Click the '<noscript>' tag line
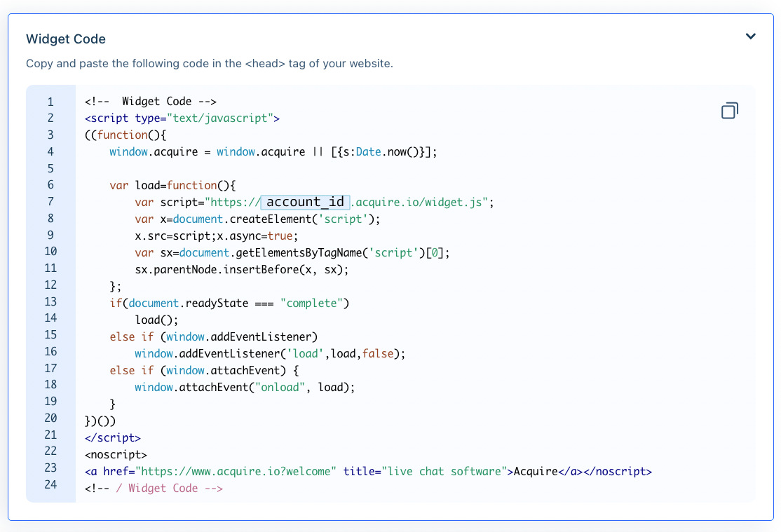781x532 pixels. pyautogui.click(x=116, y=455)
